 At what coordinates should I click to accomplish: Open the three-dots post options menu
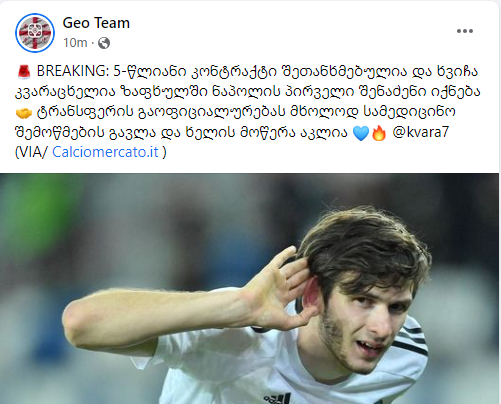pyautogui.click(x=465, y=31)
